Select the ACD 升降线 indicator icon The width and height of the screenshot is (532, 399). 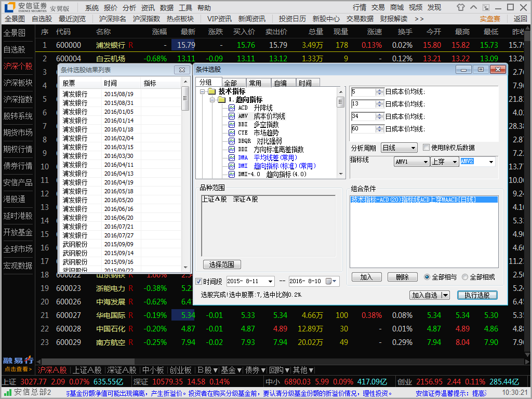232,108
